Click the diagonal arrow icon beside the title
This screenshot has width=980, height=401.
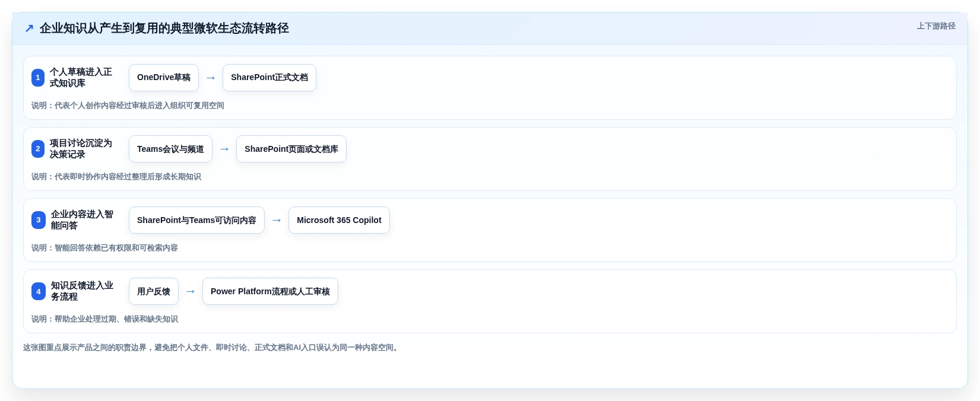coord(29,28)
